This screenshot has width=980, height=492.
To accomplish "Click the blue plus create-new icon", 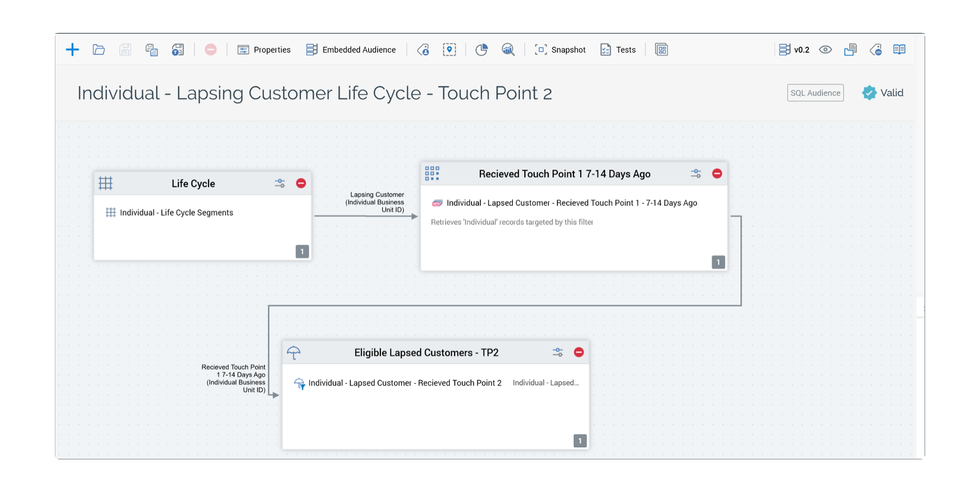I will (x=72, y=50).
